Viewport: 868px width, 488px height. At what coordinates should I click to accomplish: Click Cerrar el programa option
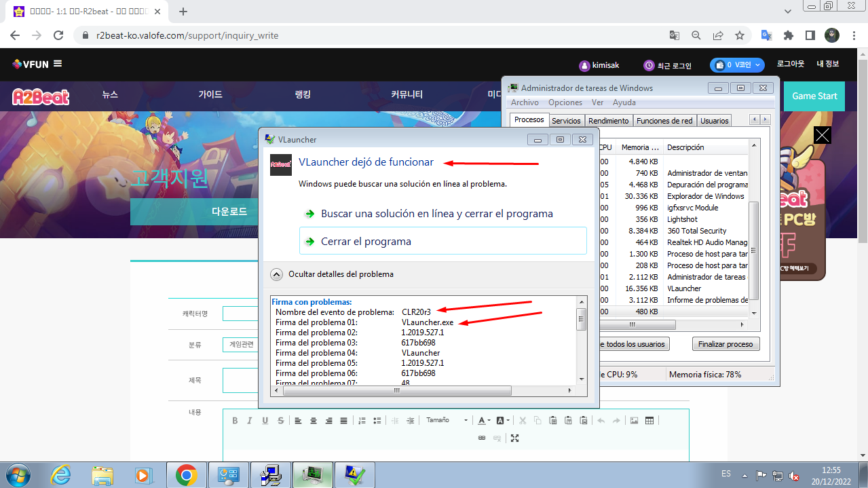point(442,241)
